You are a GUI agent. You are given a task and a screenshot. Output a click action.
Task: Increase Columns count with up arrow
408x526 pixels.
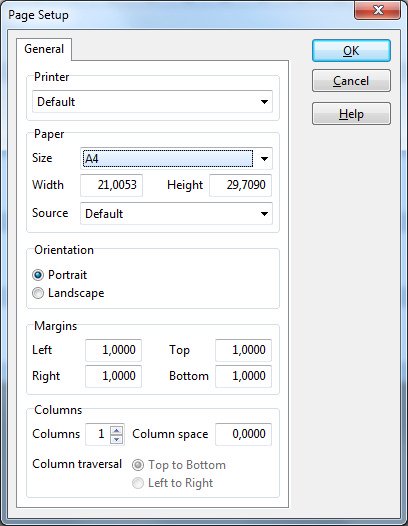click(x=116, y=430)
